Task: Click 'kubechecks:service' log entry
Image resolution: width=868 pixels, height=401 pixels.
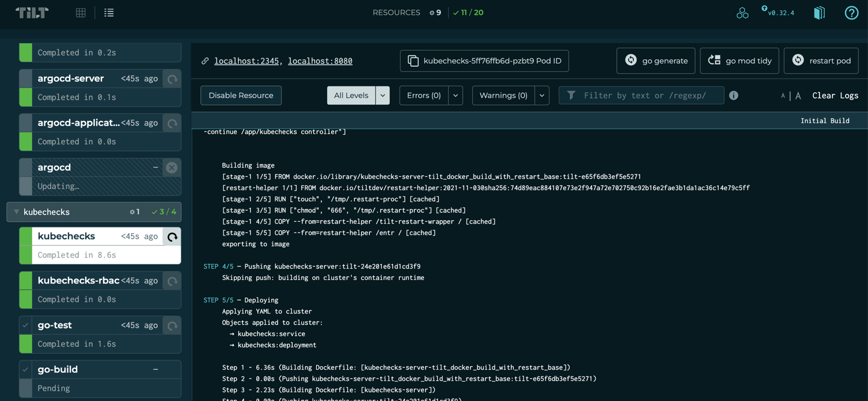Action: tap(271, 334)
